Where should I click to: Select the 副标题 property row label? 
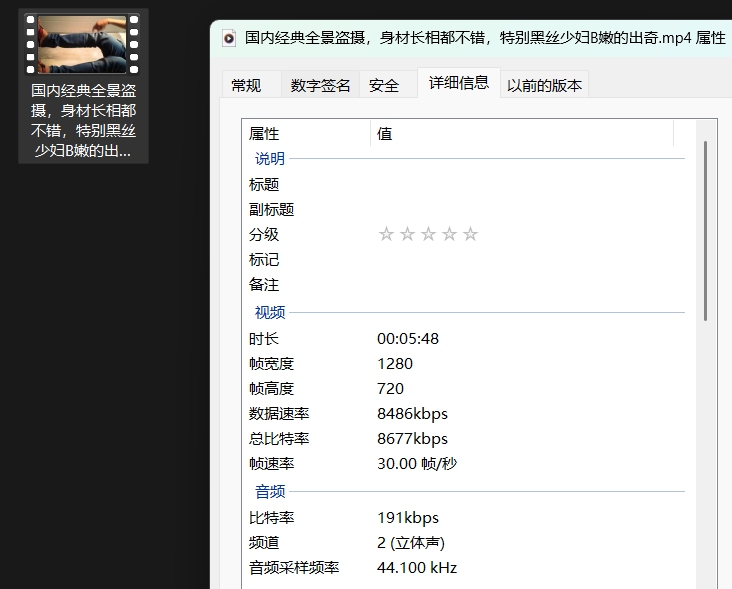click(271, 210)
